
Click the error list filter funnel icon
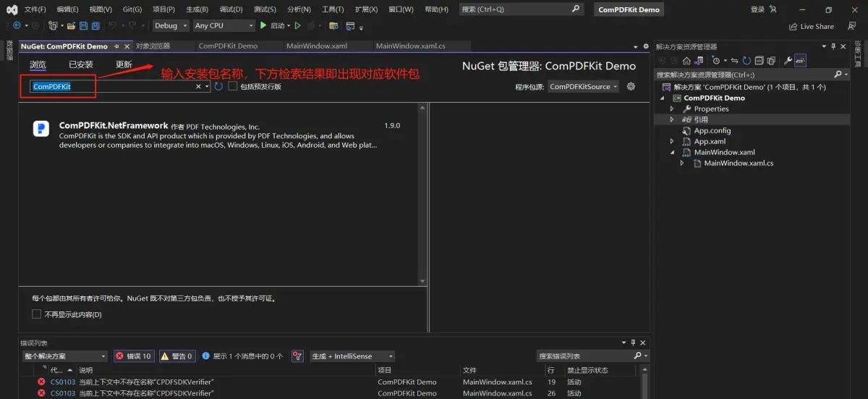click(297, 356)
